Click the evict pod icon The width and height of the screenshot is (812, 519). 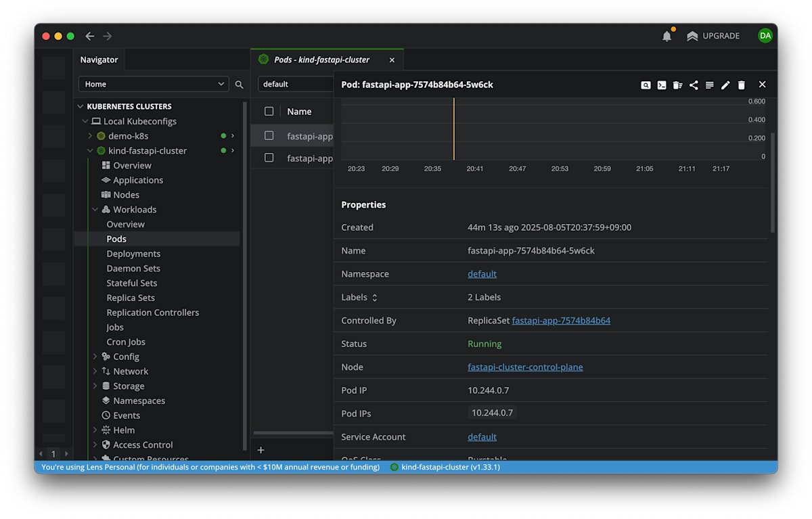click(677, 85)
